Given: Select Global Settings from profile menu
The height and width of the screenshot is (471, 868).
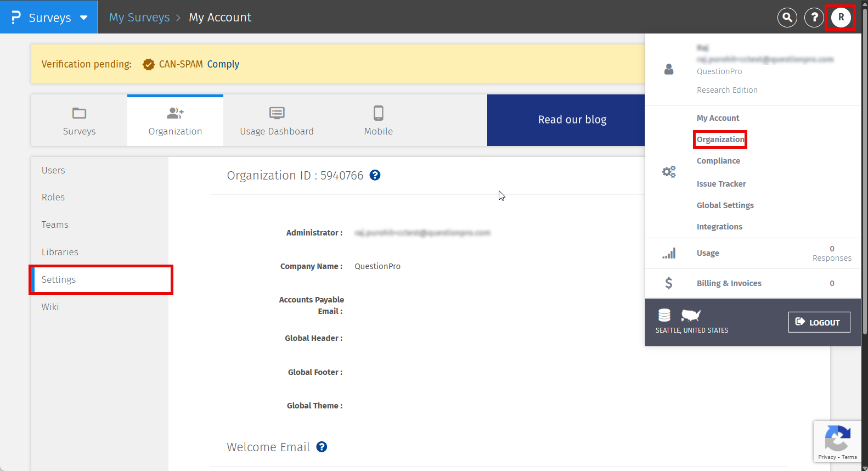Looking at the screenshot, I should click(725, 205).
